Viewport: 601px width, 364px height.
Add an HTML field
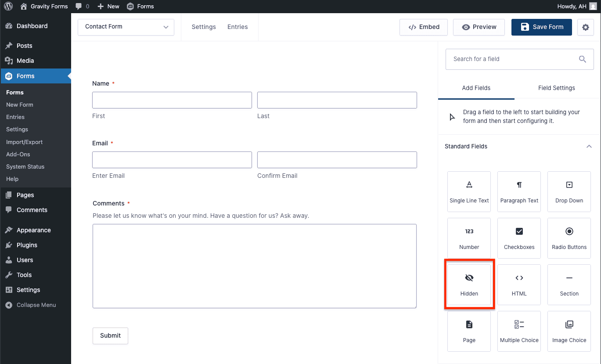[x=519, y=285]
